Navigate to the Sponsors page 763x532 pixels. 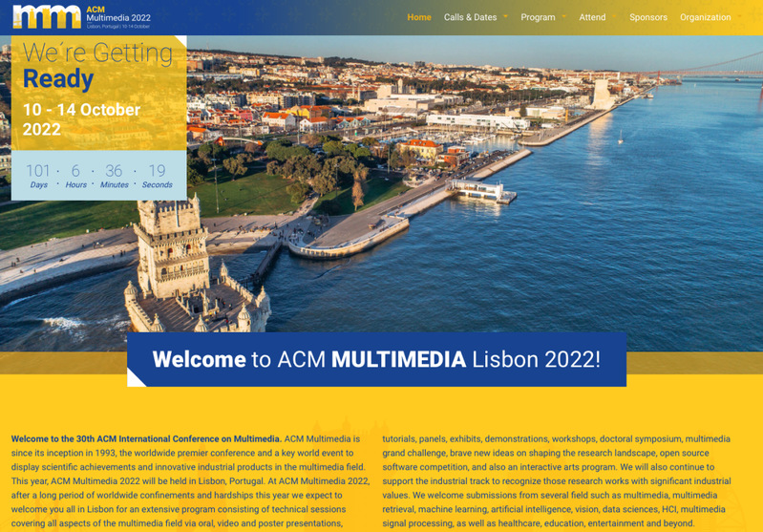tap(648, 17)
